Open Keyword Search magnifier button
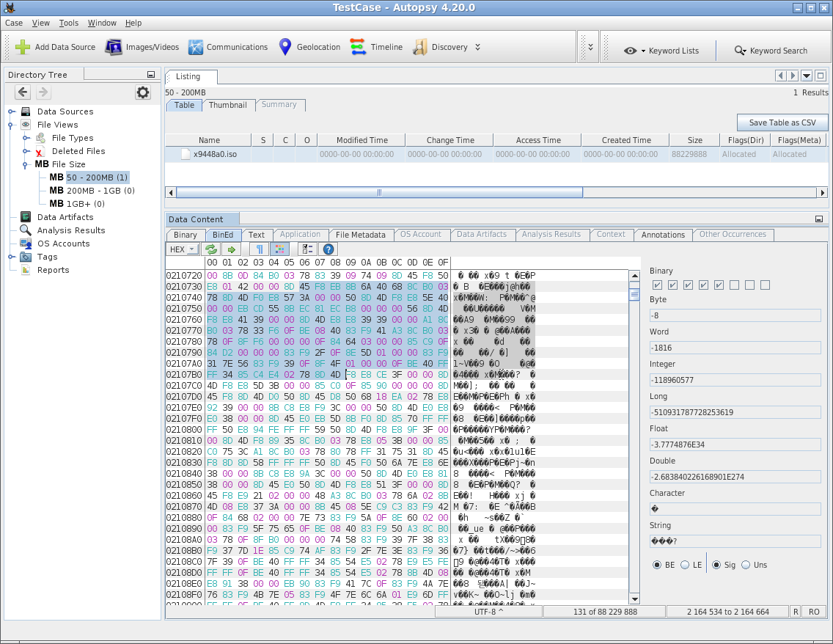The height and width of the screenshot is (644, 833). point(771,51)
